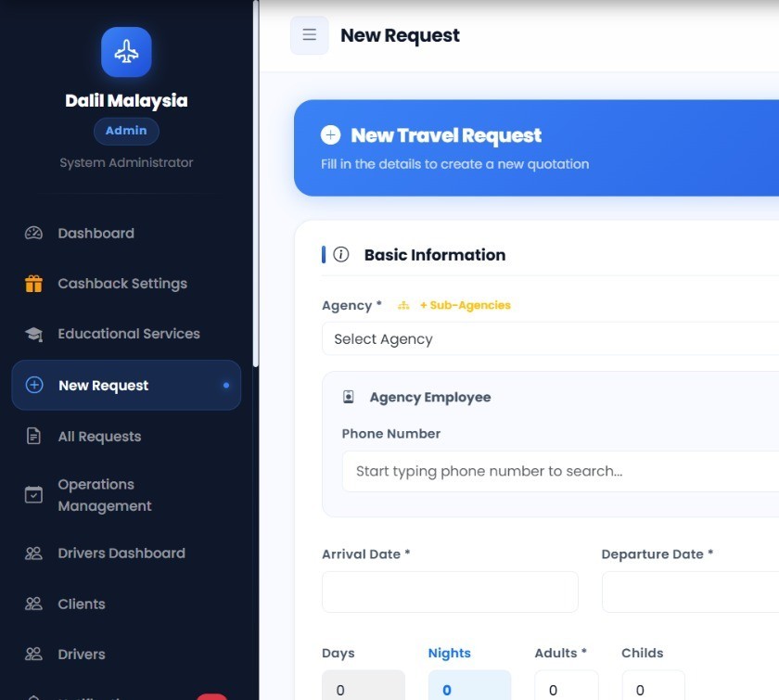779x700 pixels.
Task: Click the Dashboard gauge icon
Action: click(x=33, y=233)
